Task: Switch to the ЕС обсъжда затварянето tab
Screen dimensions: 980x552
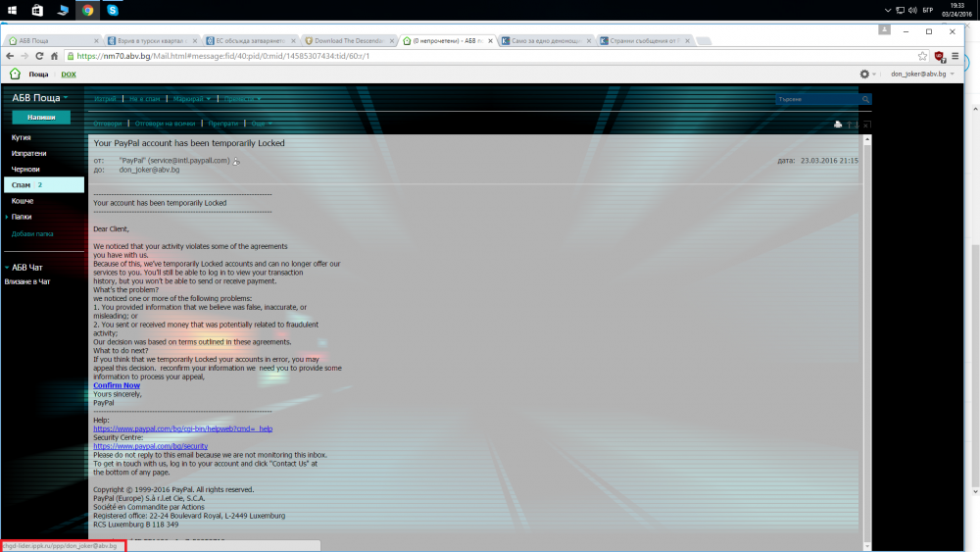Action: tap(249, 40)
